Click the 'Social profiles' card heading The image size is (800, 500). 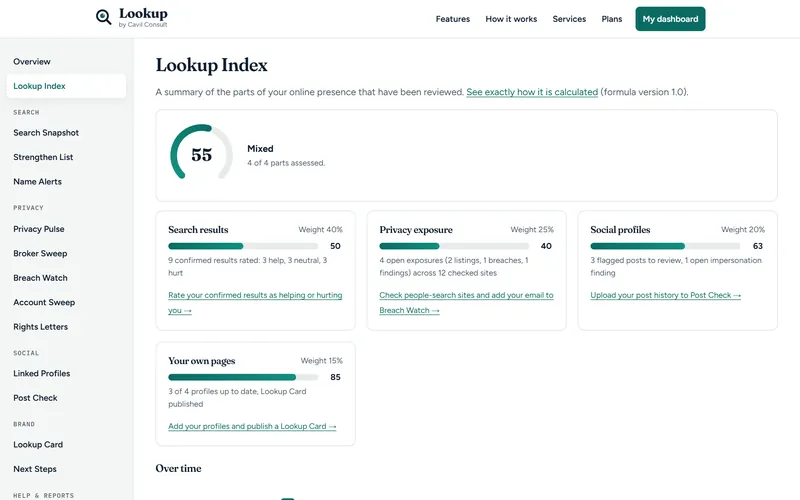click(620, 230)
